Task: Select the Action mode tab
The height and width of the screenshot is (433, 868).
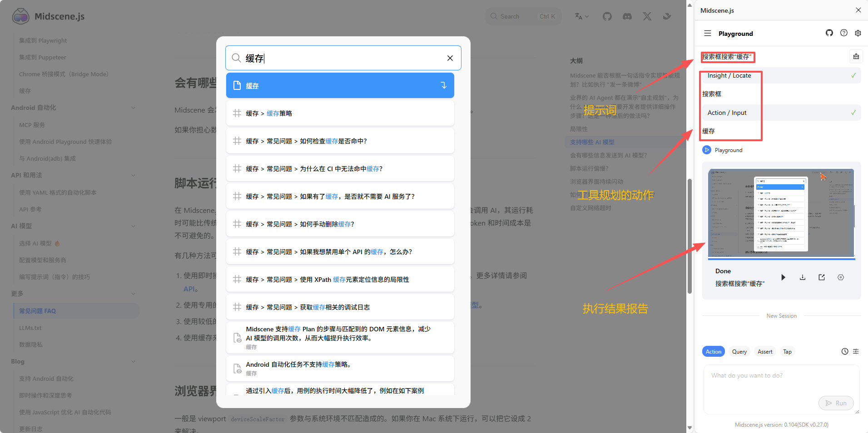Action: click(x=713, y=352)
